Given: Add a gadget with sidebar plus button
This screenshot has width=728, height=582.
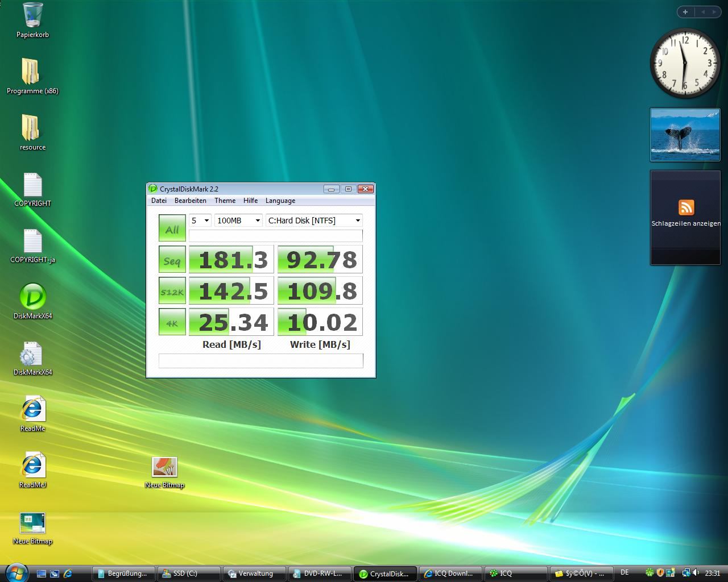Looking at the screenshot, I should (685, 11).
